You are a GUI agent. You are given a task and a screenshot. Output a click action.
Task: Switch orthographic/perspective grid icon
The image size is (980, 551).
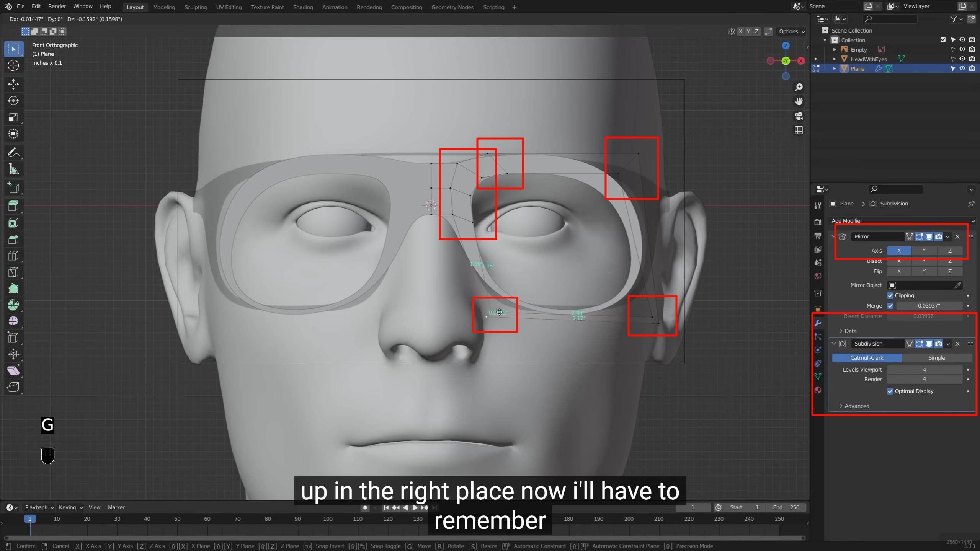[x=799, y=130]
